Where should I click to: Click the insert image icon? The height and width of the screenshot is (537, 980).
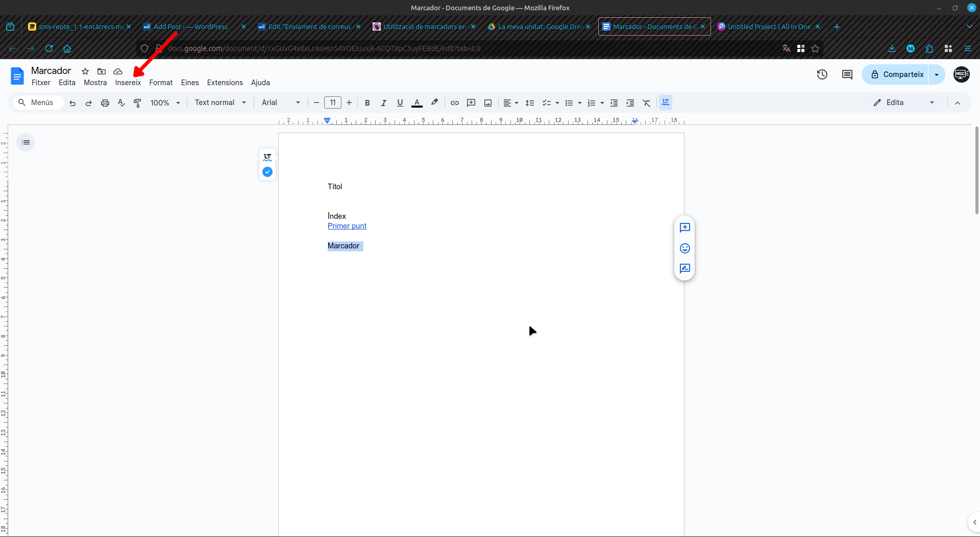pyautogui.click(x=488, y=103)
